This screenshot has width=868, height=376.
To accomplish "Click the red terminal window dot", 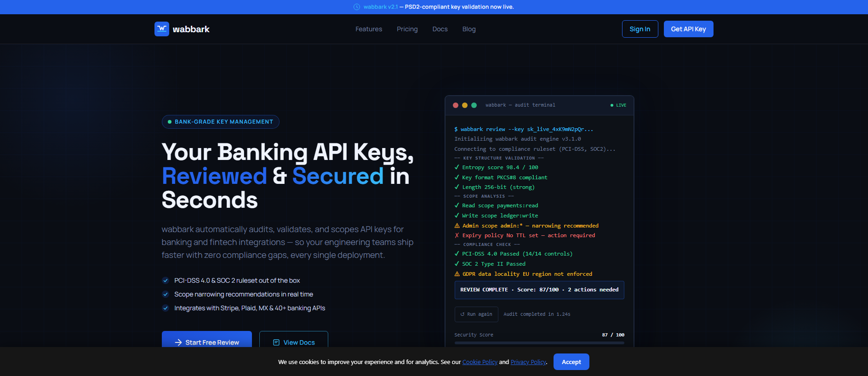I will point(456,105).
